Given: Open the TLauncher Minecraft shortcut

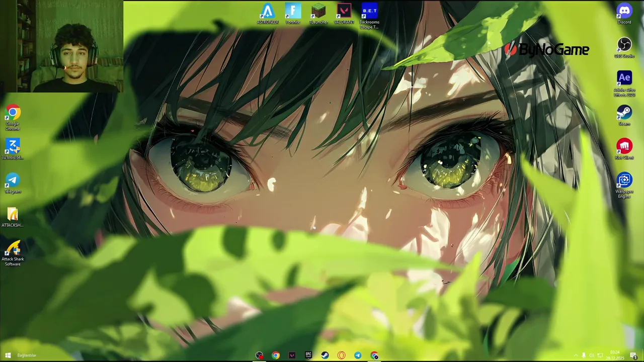Looking at the screenshot, I should tap(318, 14).
